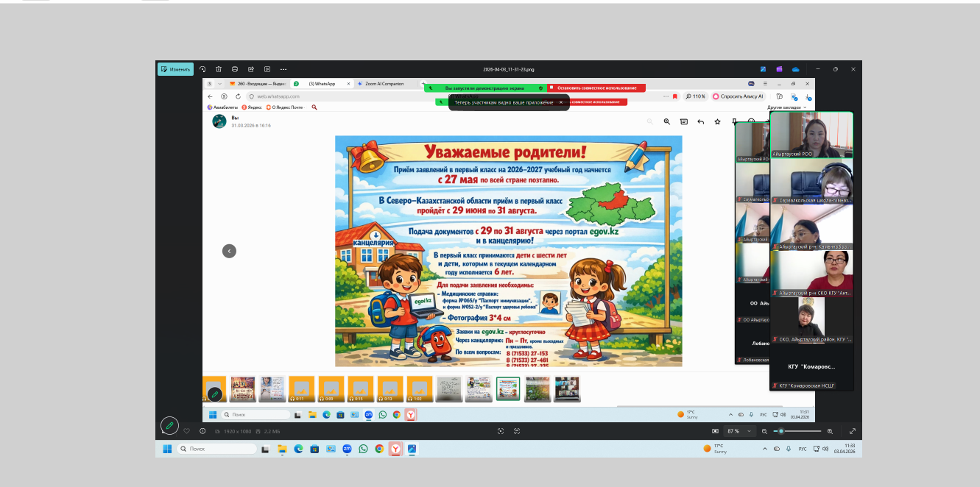
Task: Click the file name 2026-04-03_11-31-23.png title
Action: [508, 69]
